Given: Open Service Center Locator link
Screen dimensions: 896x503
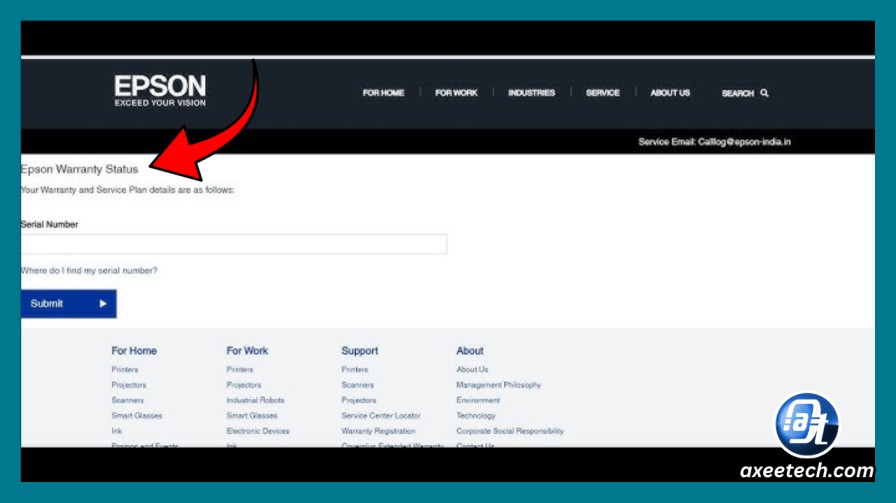Looking at the screenshot, I should 381,416.
